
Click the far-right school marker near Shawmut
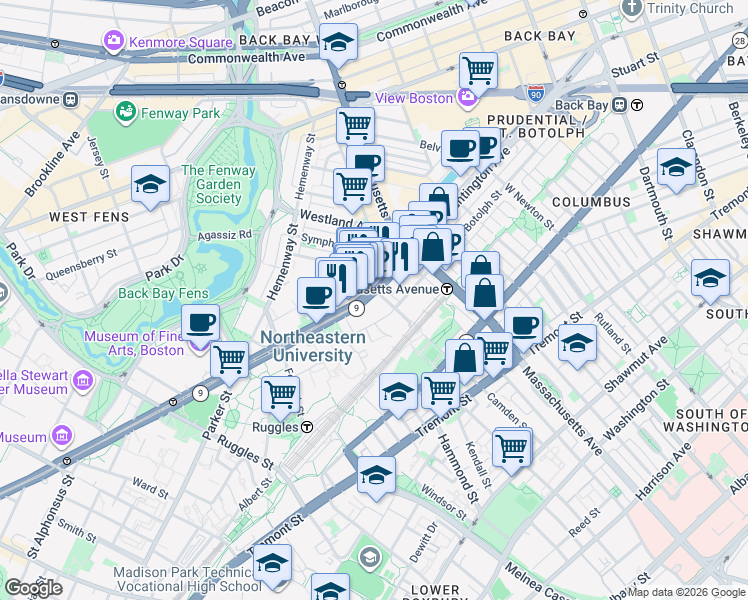coord(710,279)
